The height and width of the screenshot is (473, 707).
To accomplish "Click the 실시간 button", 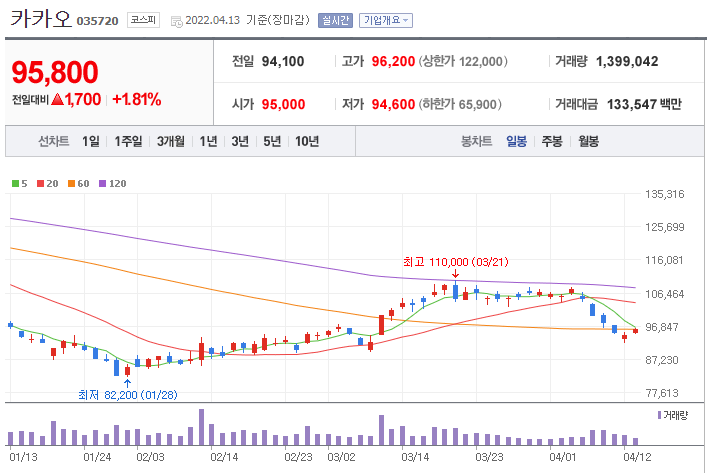I will click(335, 20).
